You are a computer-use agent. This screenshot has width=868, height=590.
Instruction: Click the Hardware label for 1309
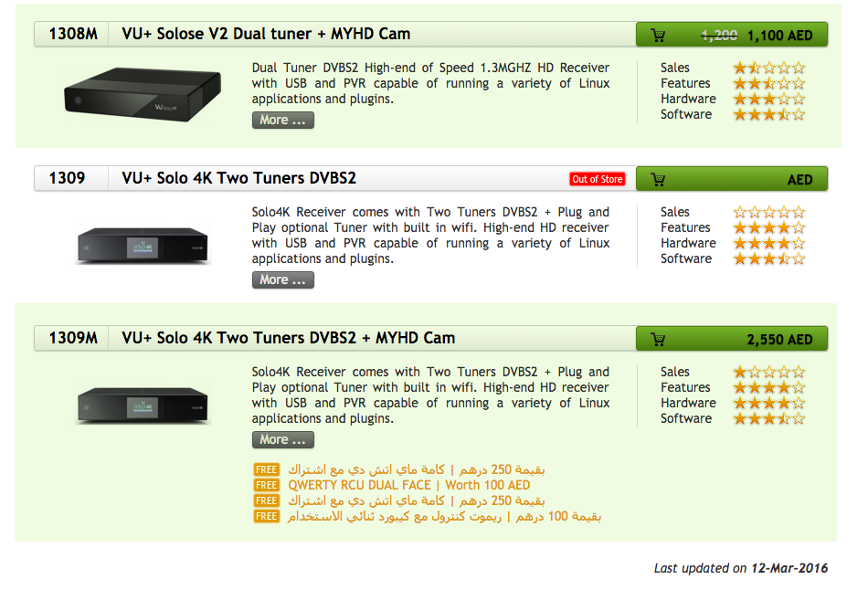688,243
